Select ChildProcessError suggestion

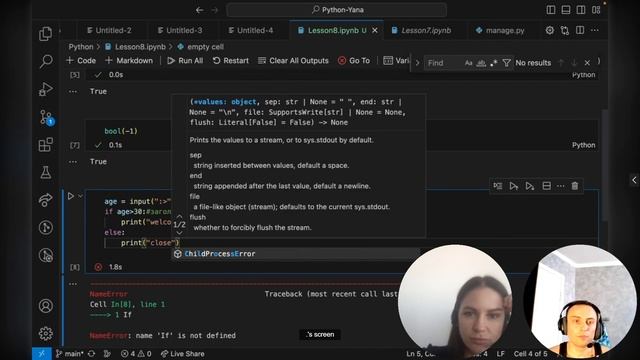pyautogui.click(x=296, y=253)
